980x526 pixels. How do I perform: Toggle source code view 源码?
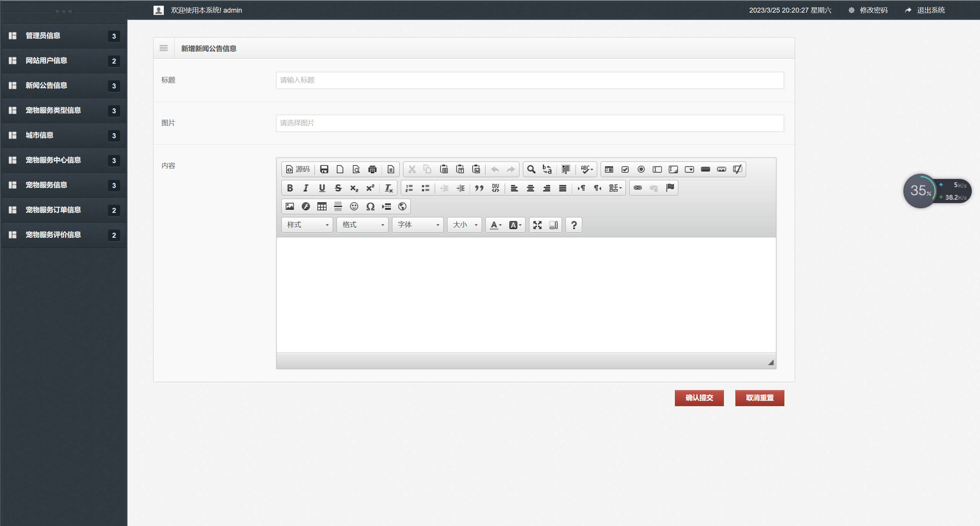(x=298, y=169)
